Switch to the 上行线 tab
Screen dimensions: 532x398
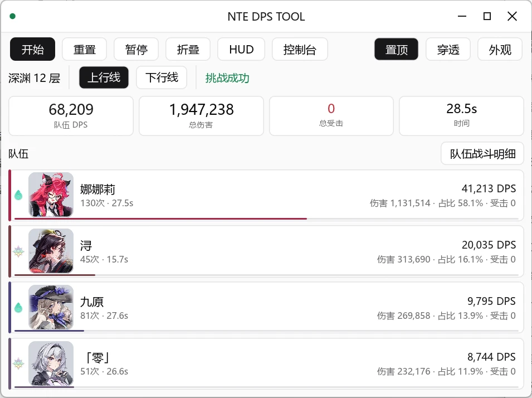point(104,77)
